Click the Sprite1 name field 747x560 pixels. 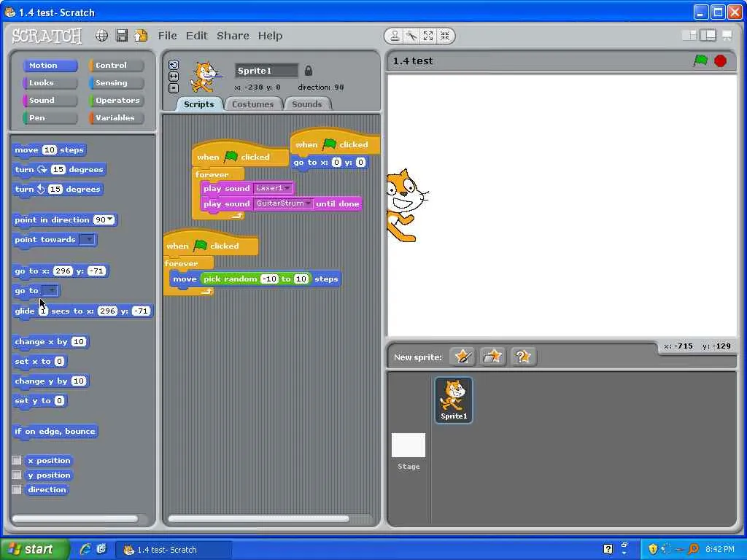[266, 71]
